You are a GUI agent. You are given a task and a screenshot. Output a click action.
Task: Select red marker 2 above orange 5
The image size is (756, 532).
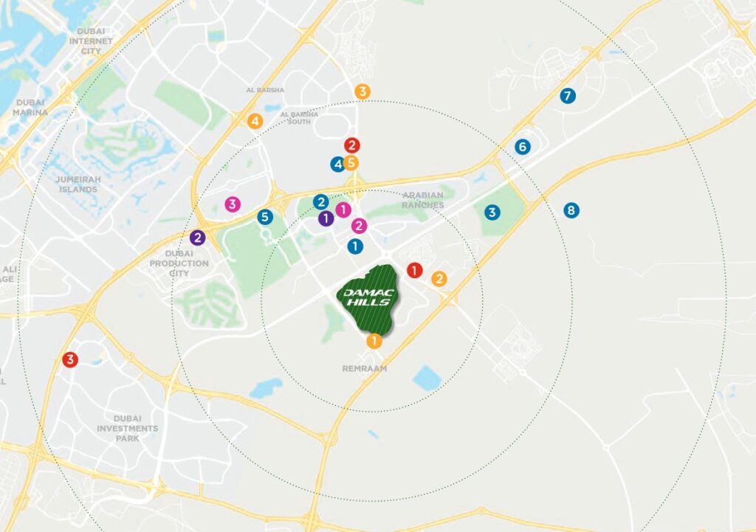[352, 145]
